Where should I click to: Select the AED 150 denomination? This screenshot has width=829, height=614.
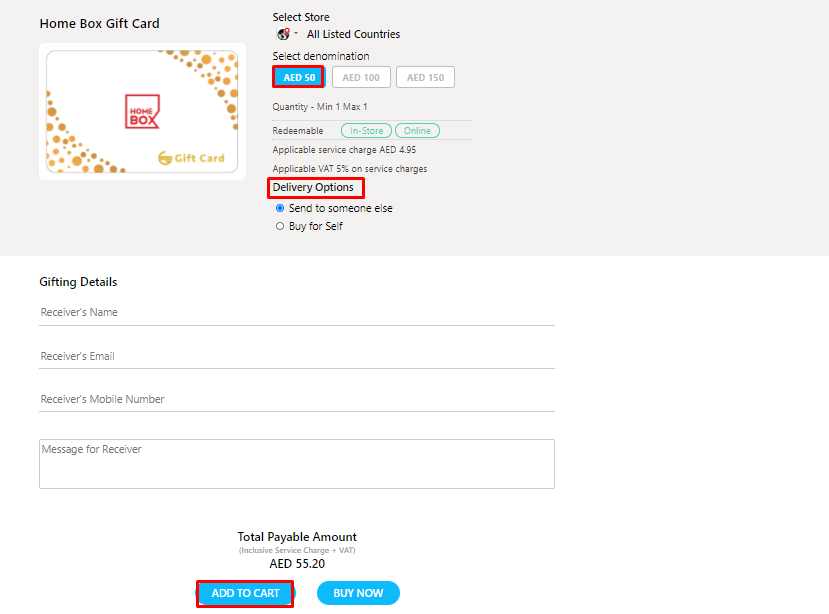[x=425, y=77]
